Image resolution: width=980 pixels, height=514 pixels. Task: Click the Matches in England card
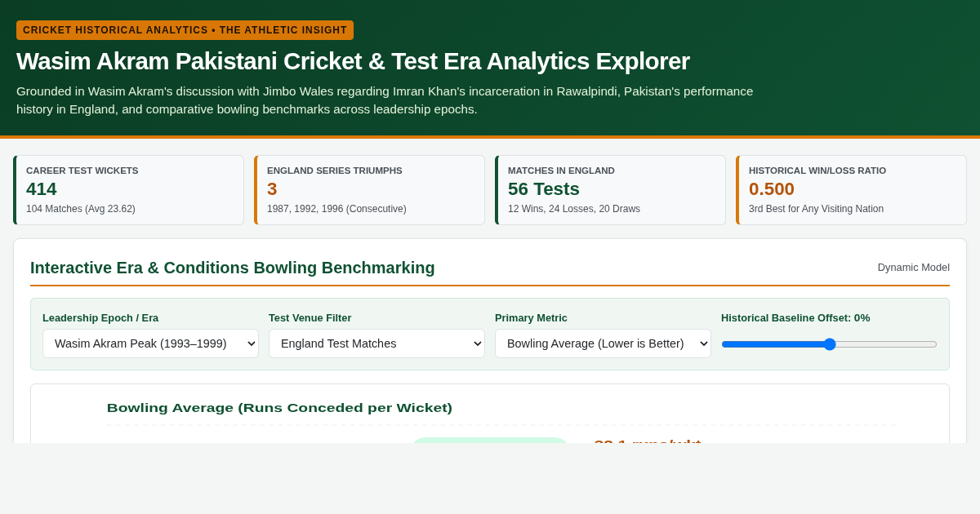point(610,190)
